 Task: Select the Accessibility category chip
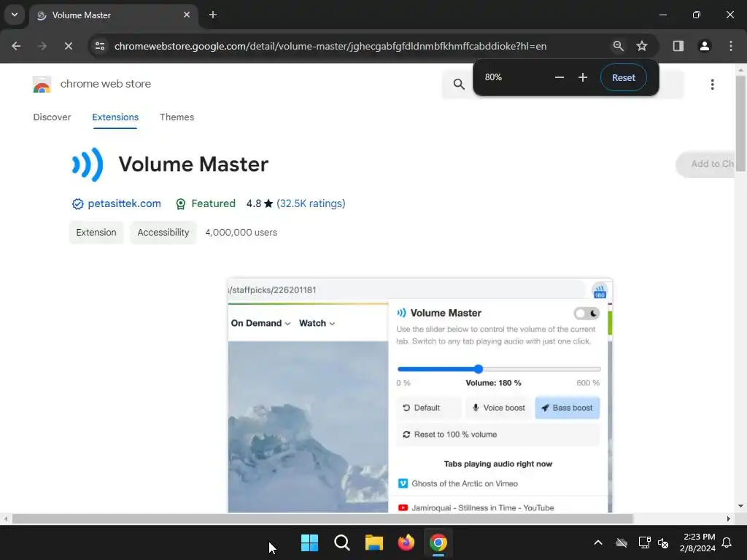click(163, 233)
